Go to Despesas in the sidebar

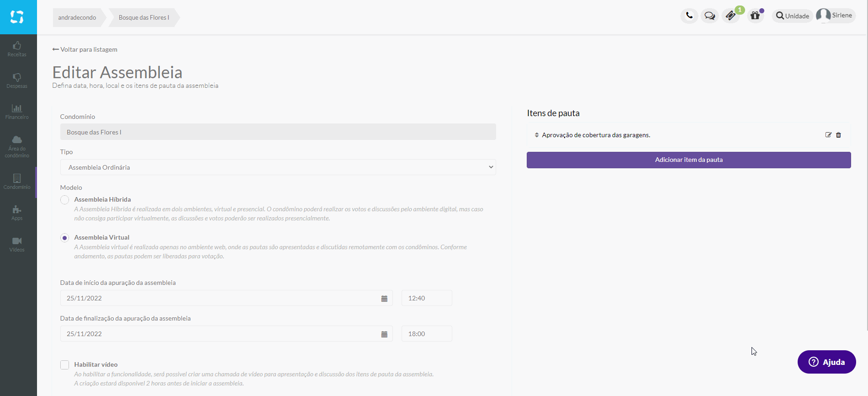tap(17, 80)
